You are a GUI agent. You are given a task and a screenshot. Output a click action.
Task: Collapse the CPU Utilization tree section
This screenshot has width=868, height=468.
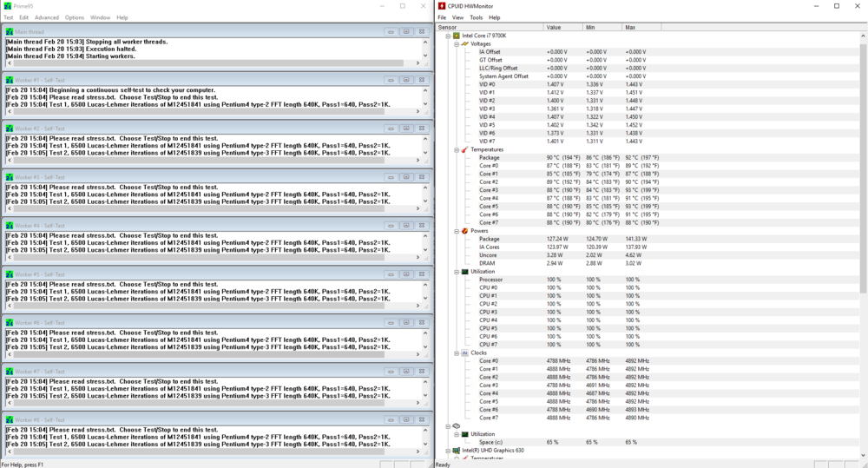click(x=455, y=272)
